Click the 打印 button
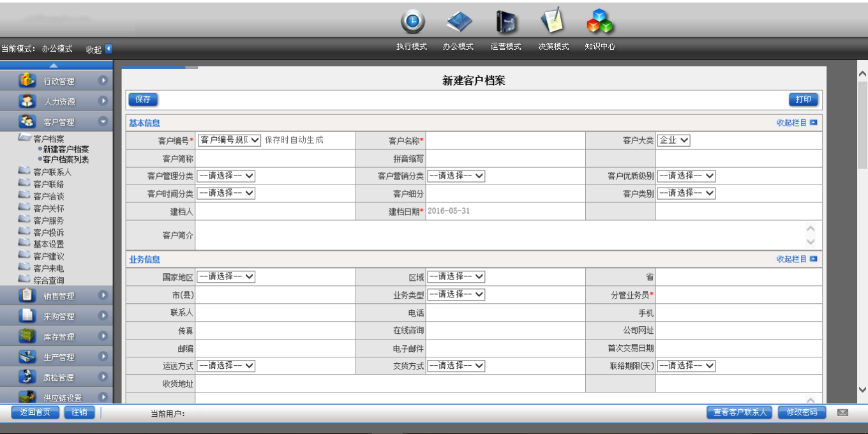Image resolution: width=868 pixels, height=434 pixels. [x=804, y=100]
